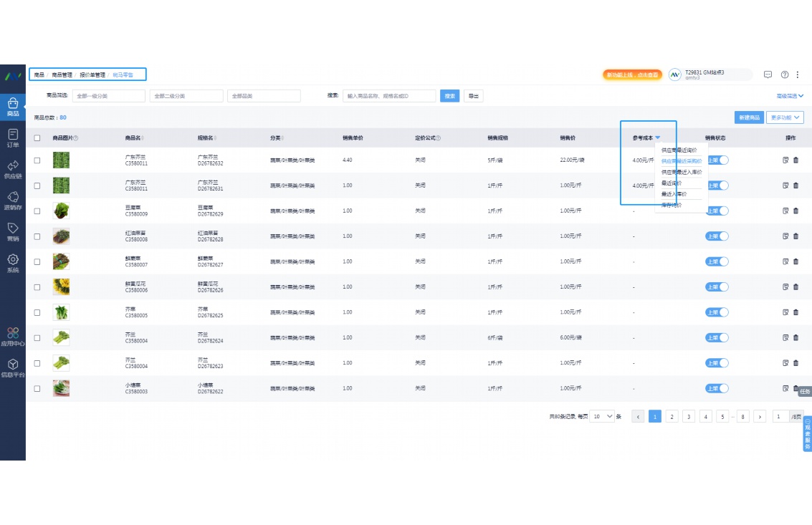
Task: Check the select-all checkbox in table header
Action: 37,138
